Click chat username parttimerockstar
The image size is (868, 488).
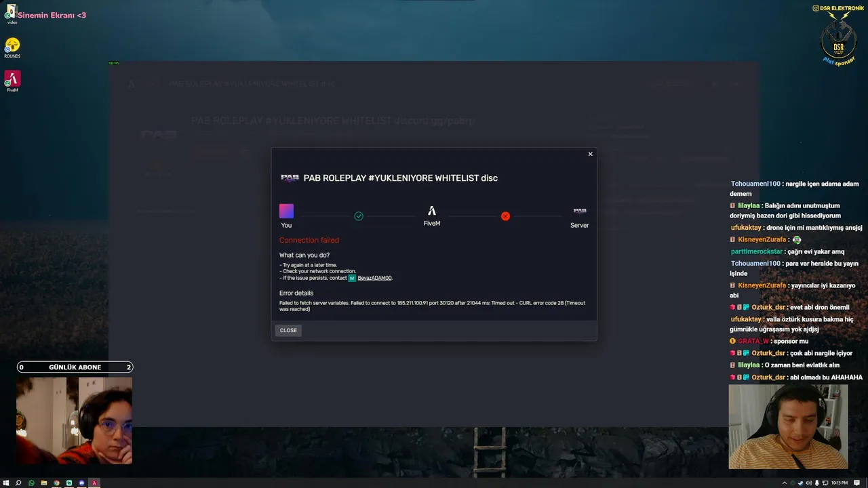pyautogui.click(x=757, y=251)
